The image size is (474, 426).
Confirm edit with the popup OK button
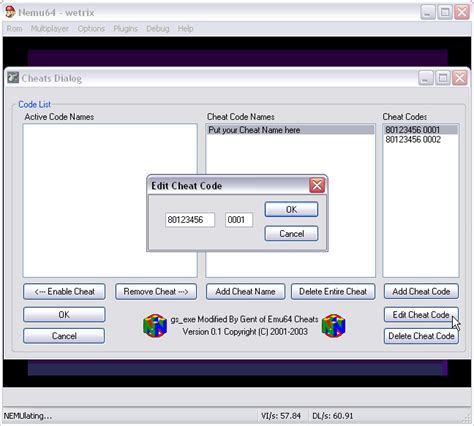coord(291,209)
